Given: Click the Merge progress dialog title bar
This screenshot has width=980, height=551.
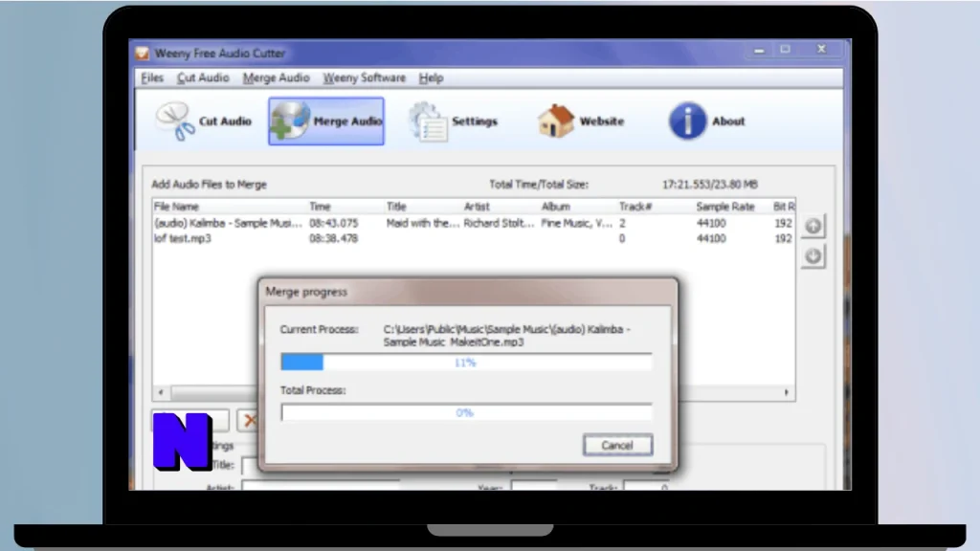Looking at the screenshot, I should click(x=467, y=292).
